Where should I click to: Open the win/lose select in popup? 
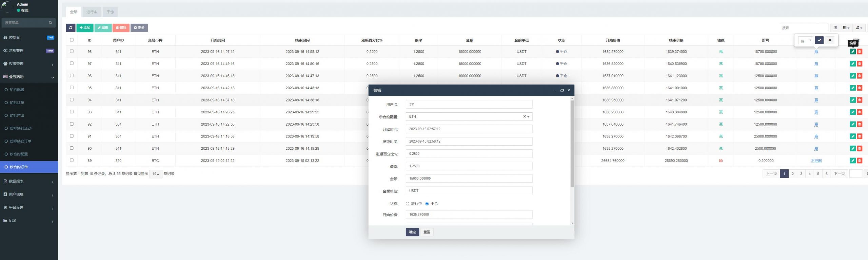pyautogui.click(x=806, y=40)
